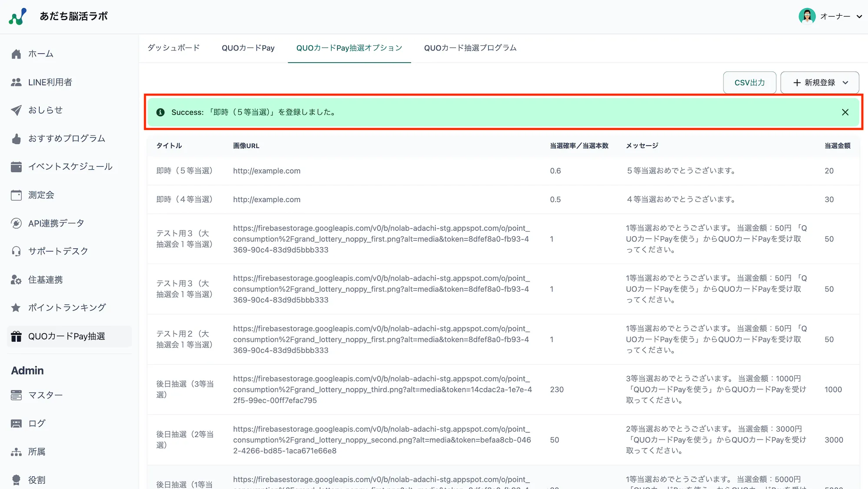Viewport: 868px width, 489px height.
Task: Switch to the QUOカードPay tab
Action: click(248, 48)
